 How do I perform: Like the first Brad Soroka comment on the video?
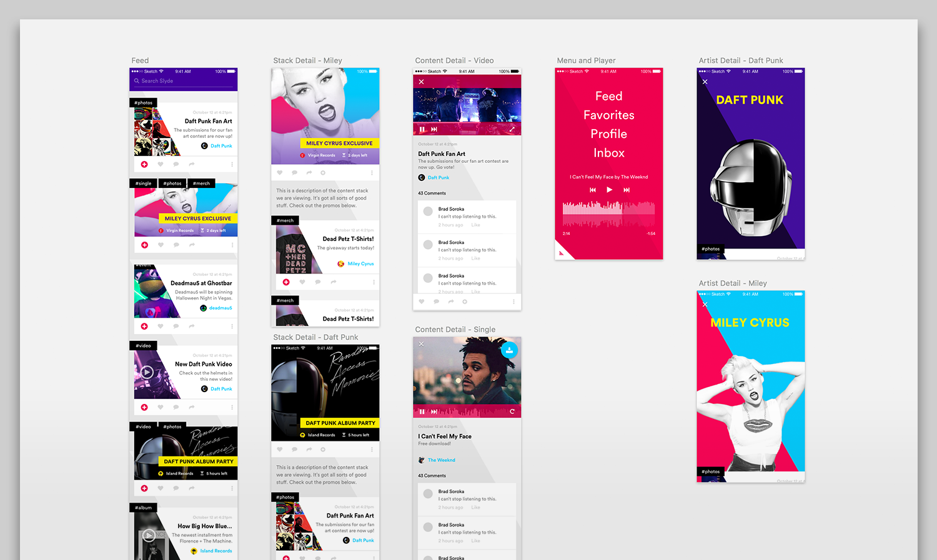pos(475,225)
